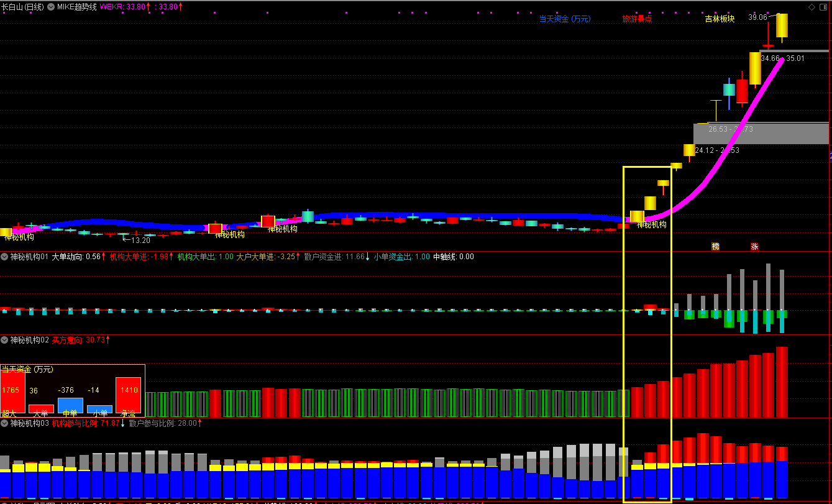Click the diamond icon at chart top-right
Viewport: 832px width, 504px height.
point(813,7)
